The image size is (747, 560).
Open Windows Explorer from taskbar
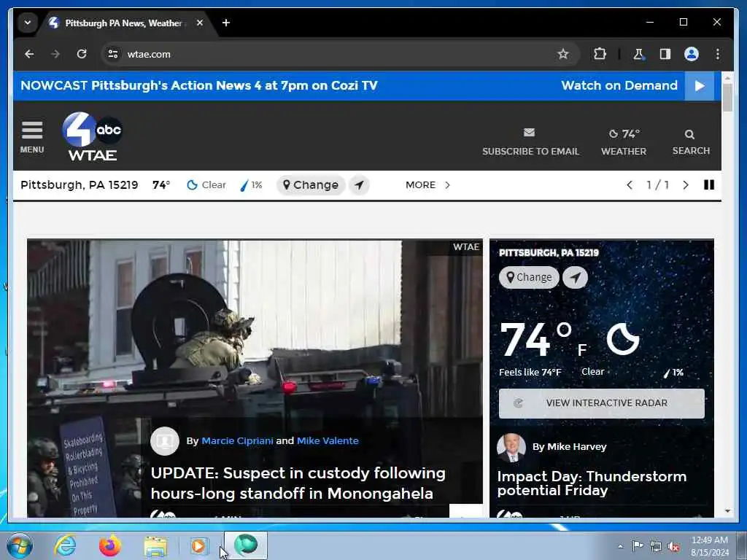tap(155, 545)
